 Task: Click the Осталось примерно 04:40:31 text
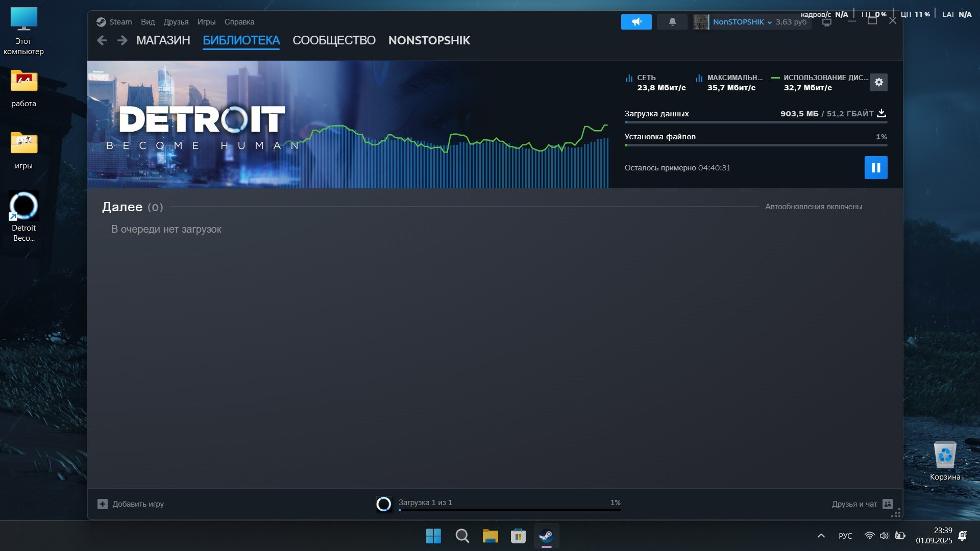click(x=677, y=167)
